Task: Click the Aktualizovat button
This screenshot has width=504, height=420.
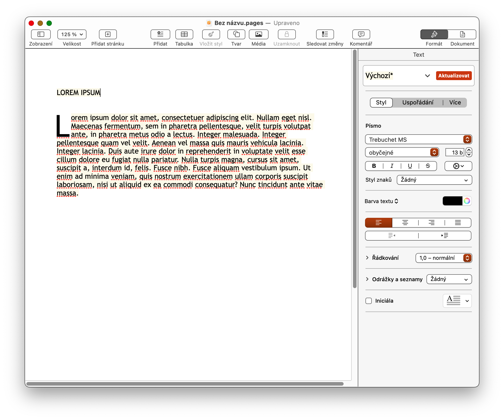Action: 454,76
